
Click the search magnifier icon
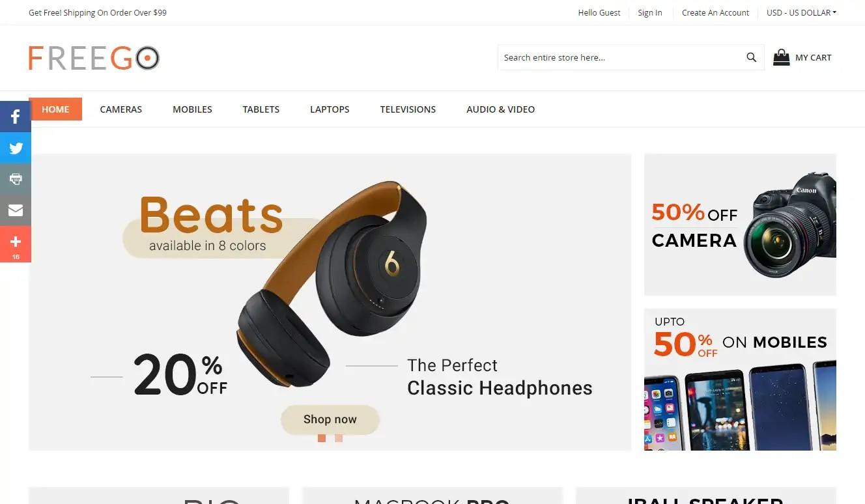(x=751, y=57)
